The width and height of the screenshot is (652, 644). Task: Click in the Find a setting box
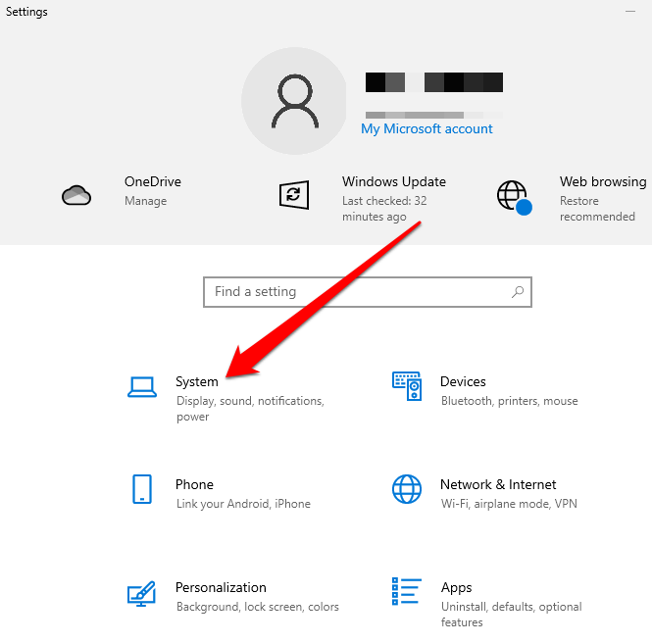(353, 292)
